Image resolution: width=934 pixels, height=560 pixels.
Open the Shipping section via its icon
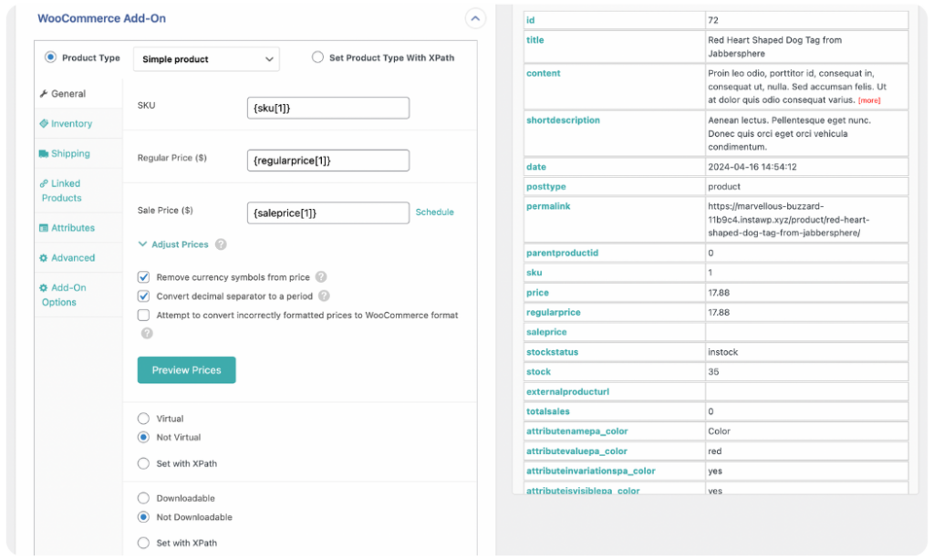pos(42,152)
